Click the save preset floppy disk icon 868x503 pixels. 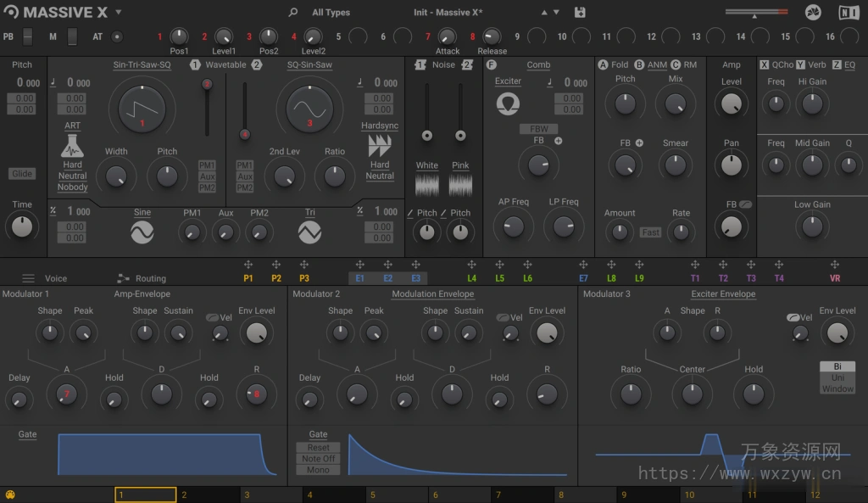click(x=579, y=12)
